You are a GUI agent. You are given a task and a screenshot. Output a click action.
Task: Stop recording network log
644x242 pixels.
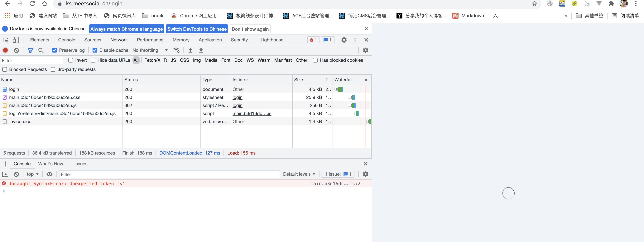pyautogui.click(x=5, y=50)
